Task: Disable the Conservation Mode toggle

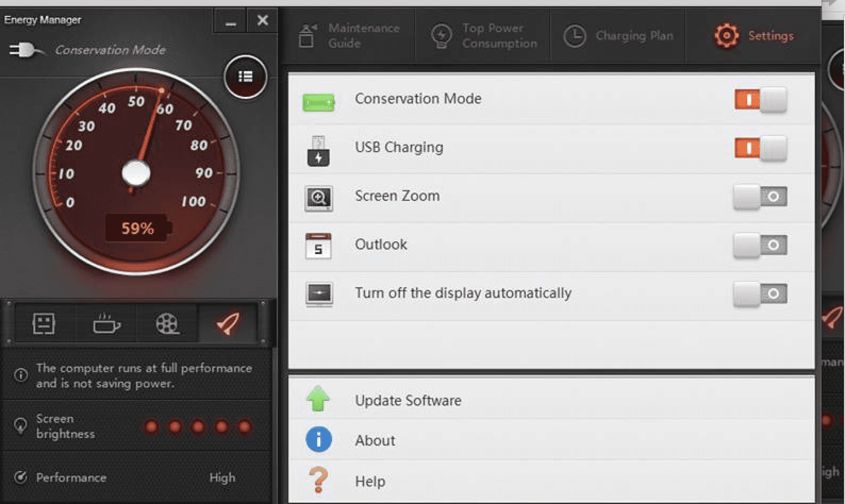Action: pyautogui.click(x=760, y=99)
